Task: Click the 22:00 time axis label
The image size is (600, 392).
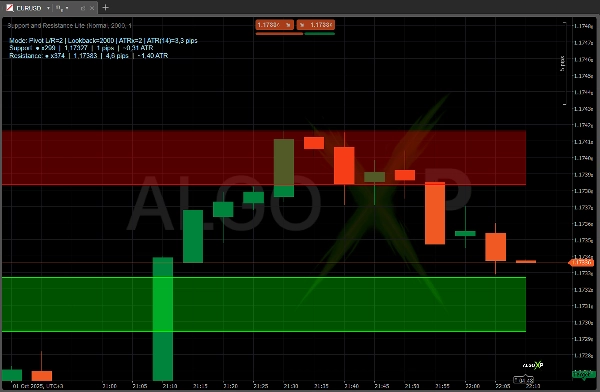Action: (472, 386)
